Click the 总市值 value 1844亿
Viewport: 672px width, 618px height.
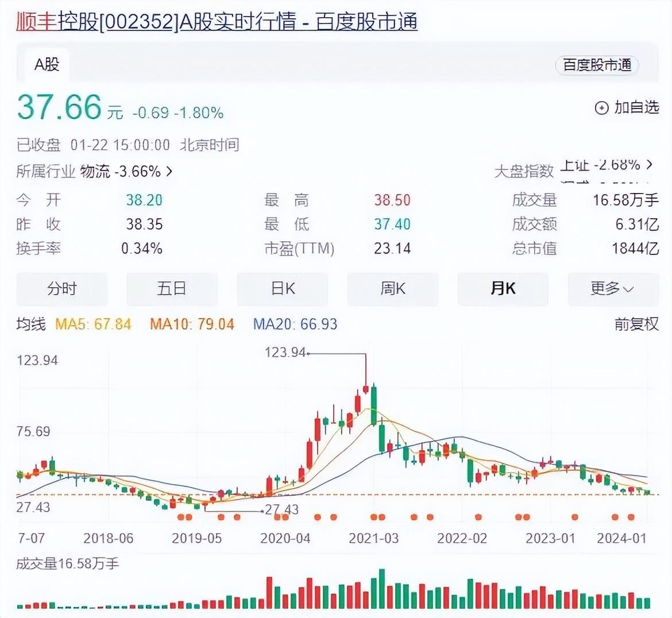pyautogui.click(x=635, y=249)
